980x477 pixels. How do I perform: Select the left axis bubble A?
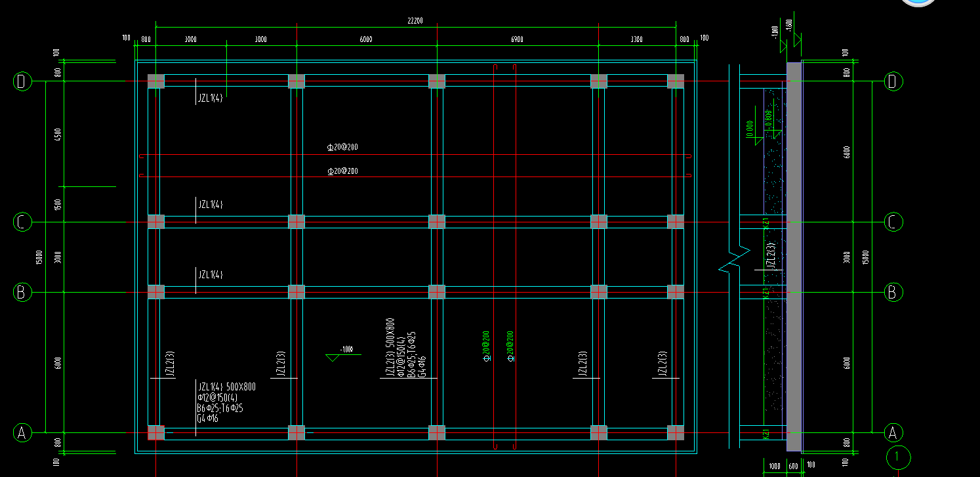click(22, 433)
